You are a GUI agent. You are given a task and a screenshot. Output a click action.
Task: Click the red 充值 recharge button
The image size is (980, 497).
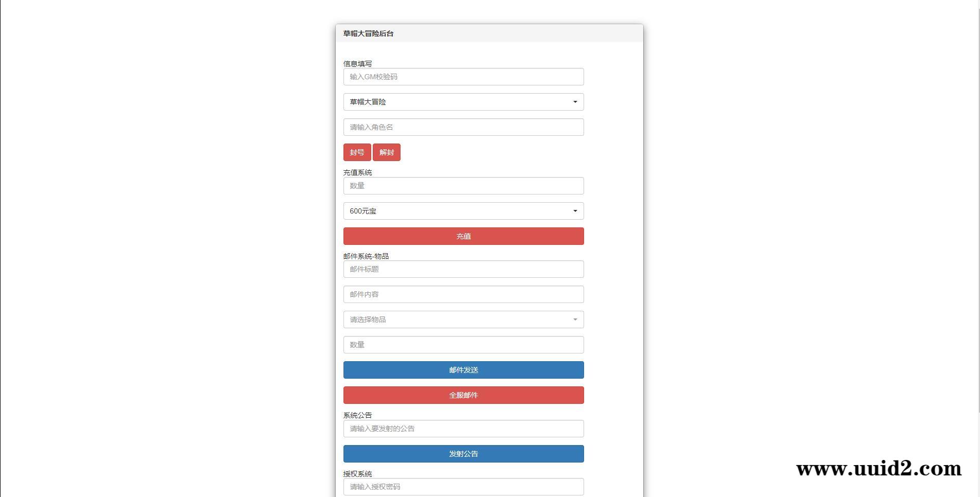(x=463, y=236)
